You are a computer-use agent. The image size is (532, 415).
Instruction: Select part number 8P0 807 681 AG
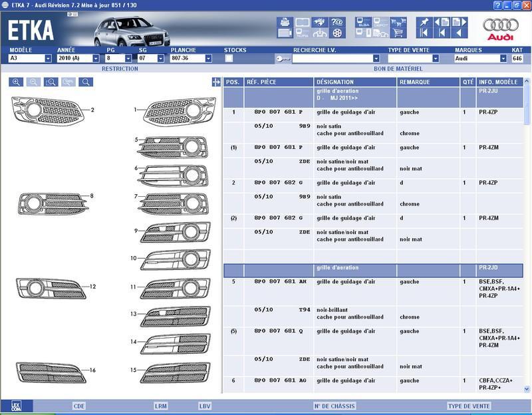click(280, 380)
